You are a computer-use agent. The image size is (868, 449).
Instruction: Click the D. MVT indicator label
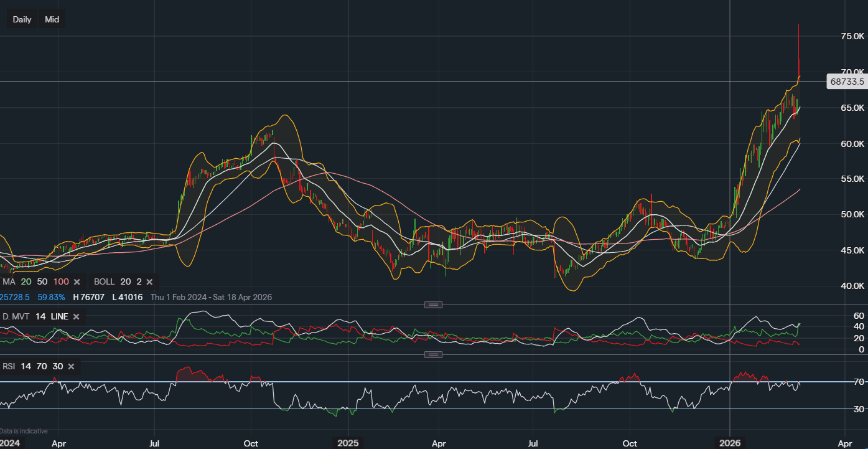point(16,317)
